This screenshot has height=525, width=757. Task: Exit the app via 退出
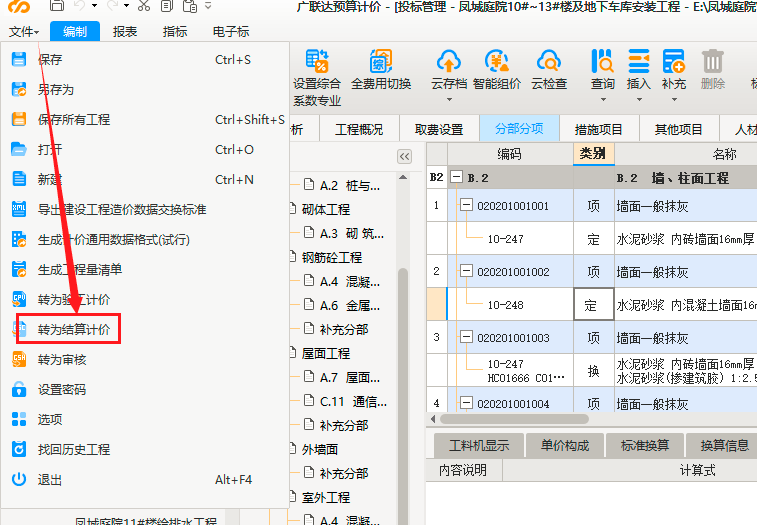[x=145, y=480]
